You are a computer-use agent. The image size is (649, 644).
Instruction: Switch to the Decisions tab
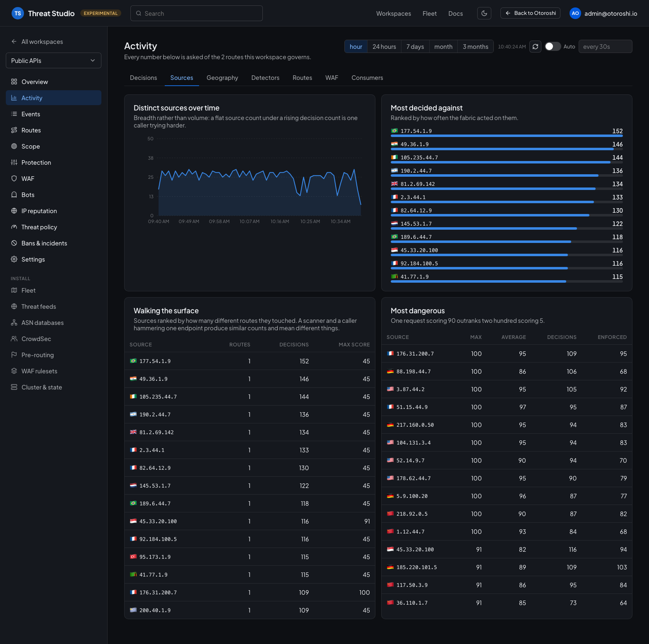tap(144, 77)
